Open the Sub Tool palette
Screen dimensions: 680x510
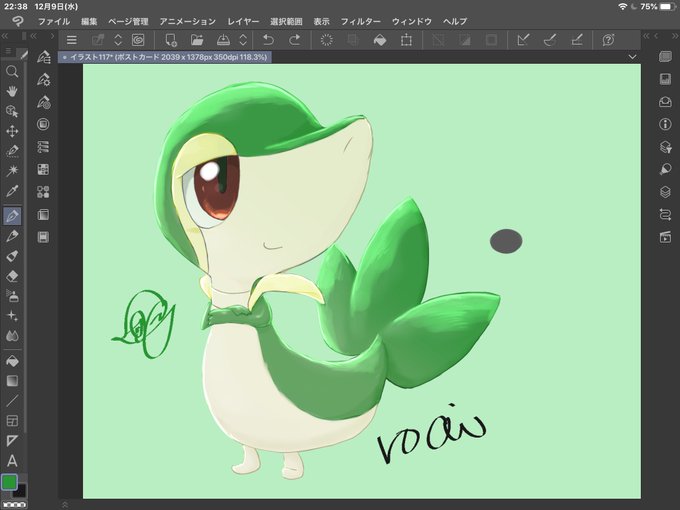coord(43,57)
